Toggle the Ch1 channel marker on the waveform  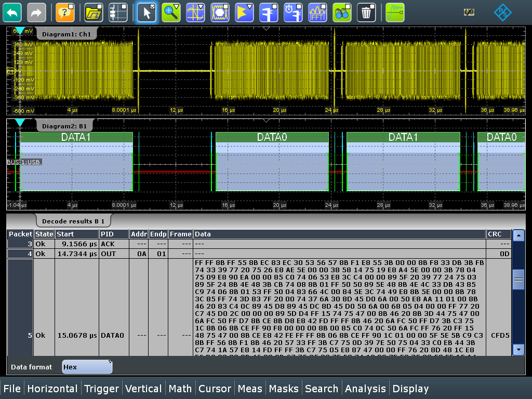point(10,71)
